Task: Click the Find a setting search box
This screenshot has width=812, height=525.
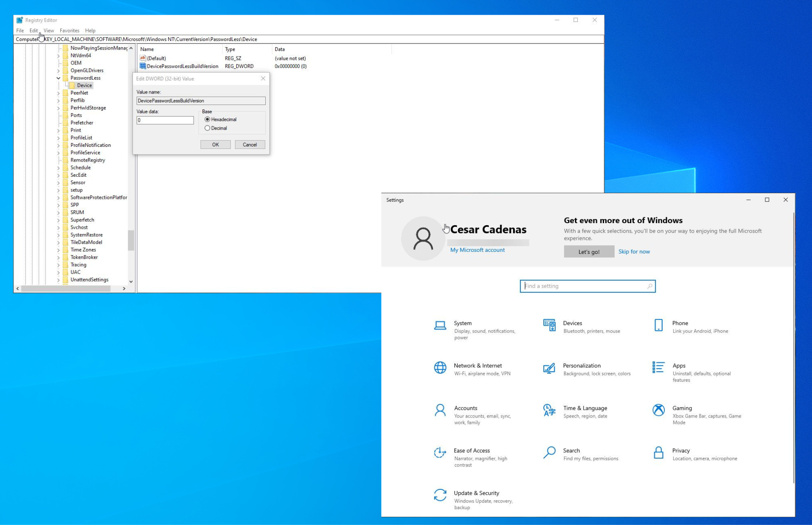Action: pyautogui.click(x=588, y=286)
